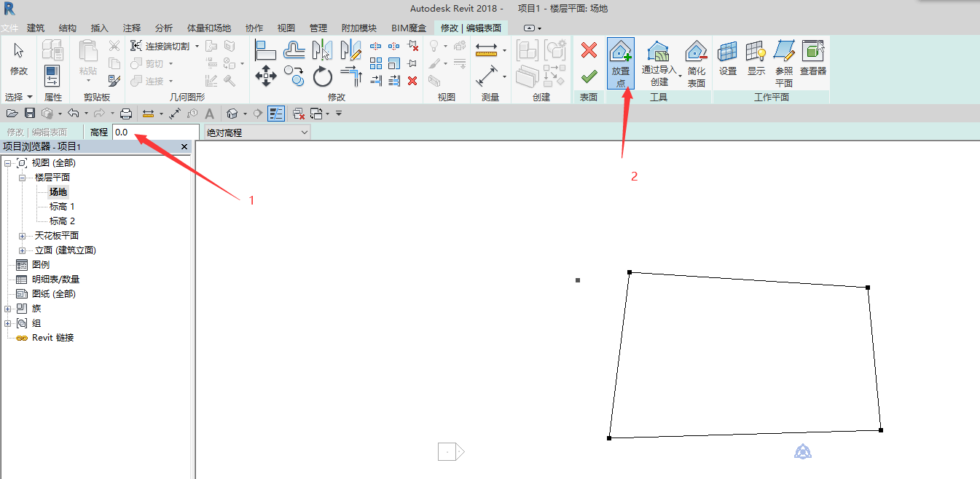The width and height of the screenshot is (980, 479).
Task: Expand the 天花板平面 tree node
Action: coord(22,236)
